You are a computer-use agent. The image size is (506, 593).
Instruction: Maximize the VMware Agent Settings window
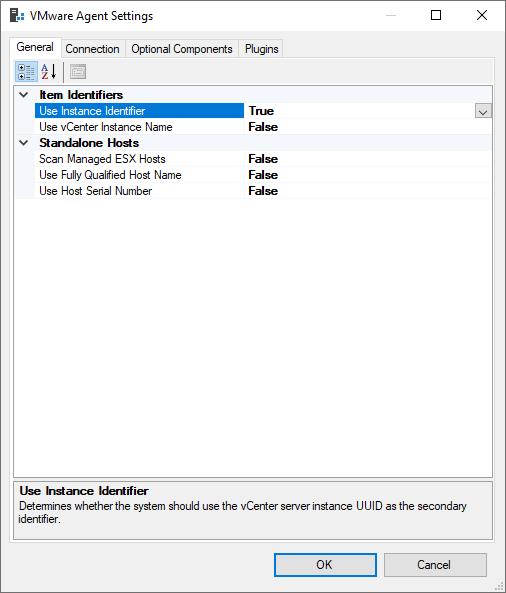(x=436, y=16)
